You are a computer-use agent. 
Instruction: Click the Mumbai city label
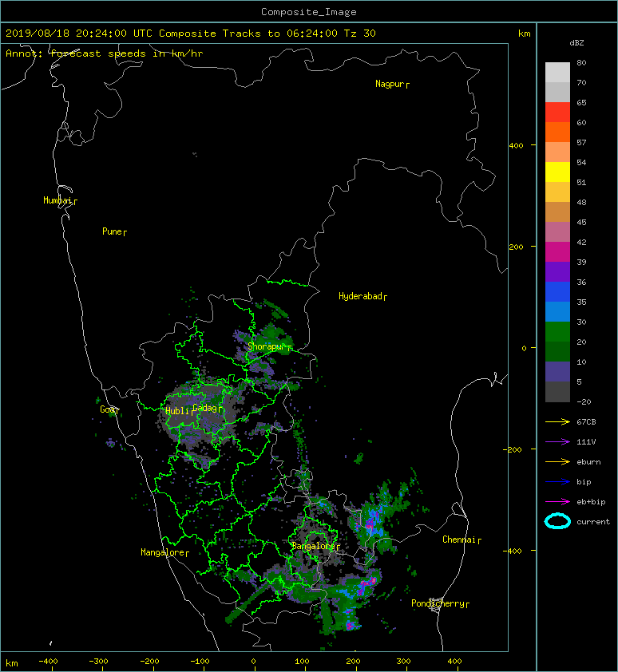(x=57, y=200)
